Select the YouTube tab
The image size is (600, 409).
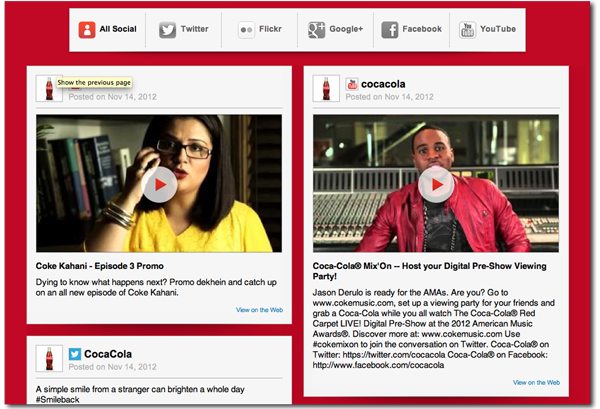(488, 29)
